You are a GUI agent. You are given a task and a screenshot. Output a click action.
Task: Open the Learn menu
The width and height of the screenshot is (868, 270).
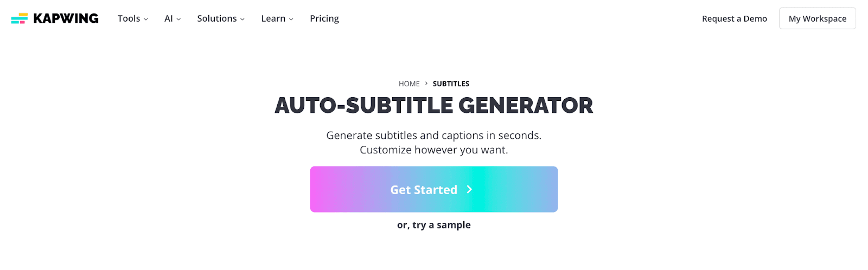tap(273, 18)
